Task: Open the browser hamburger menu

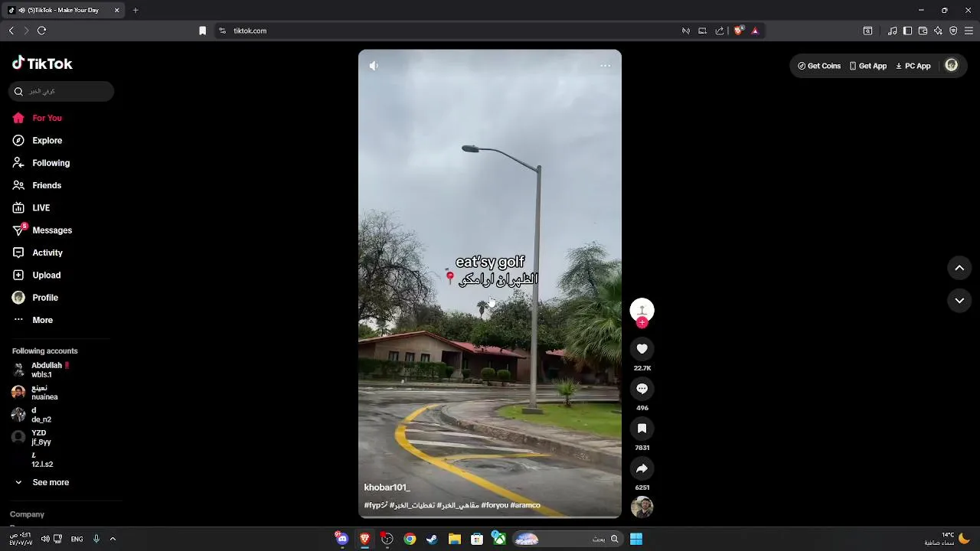Action: click(969, 31)
